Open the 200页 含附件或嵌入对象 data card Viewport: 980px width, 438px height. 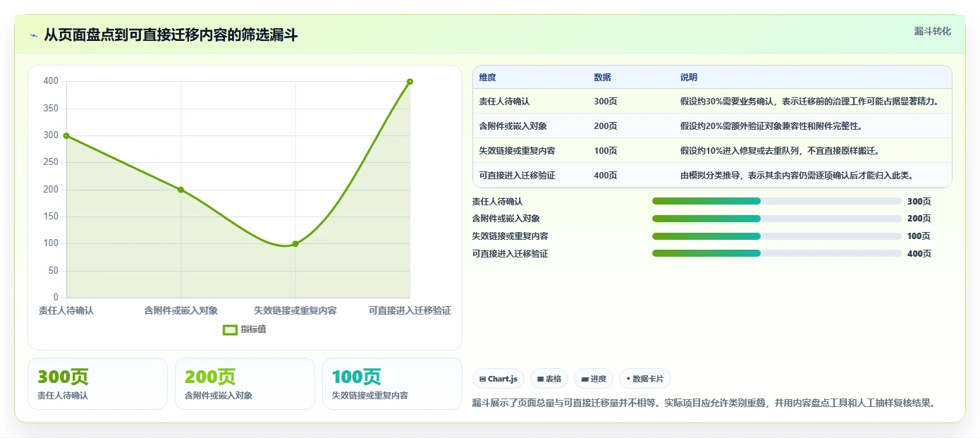point(245,384)
